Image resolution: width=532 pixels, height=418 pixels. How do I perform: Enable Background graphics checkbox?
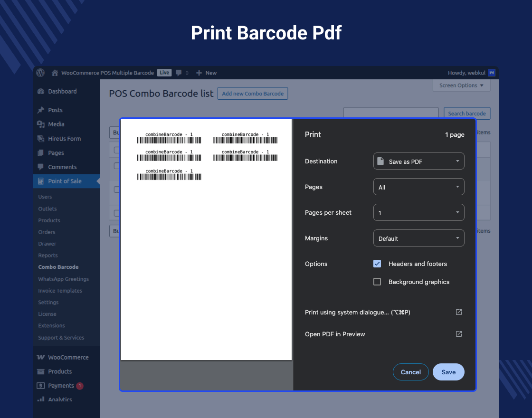377,282
